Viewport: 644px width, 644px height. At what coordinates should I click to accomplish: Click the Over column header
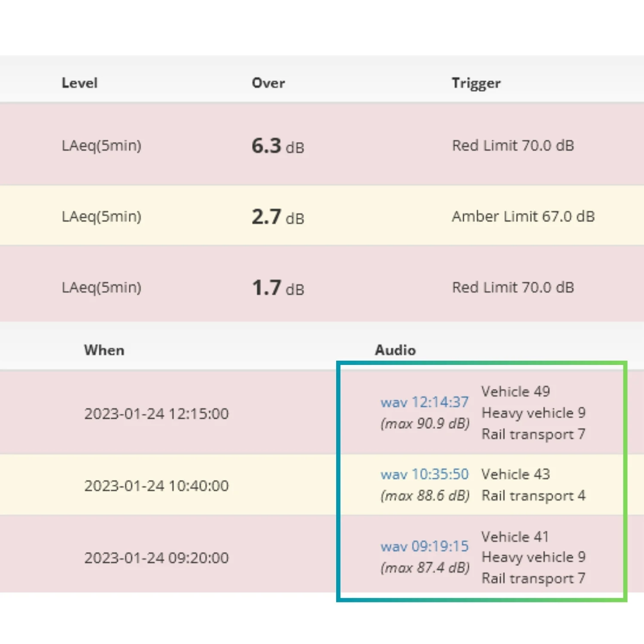point(268,83)
